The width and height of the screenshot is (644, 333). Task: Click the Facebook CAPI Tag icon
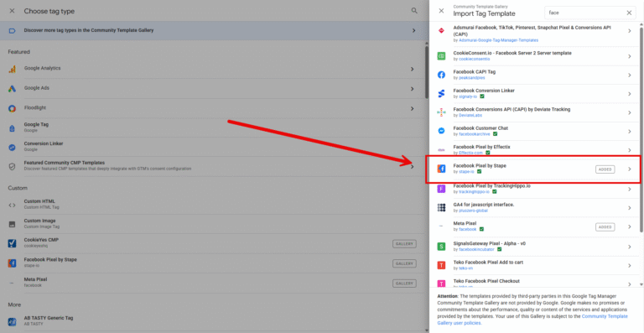[x=441, y=75]
